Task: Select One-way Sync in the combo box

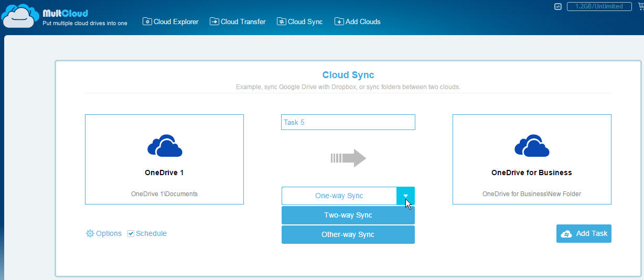Action: 339,196
